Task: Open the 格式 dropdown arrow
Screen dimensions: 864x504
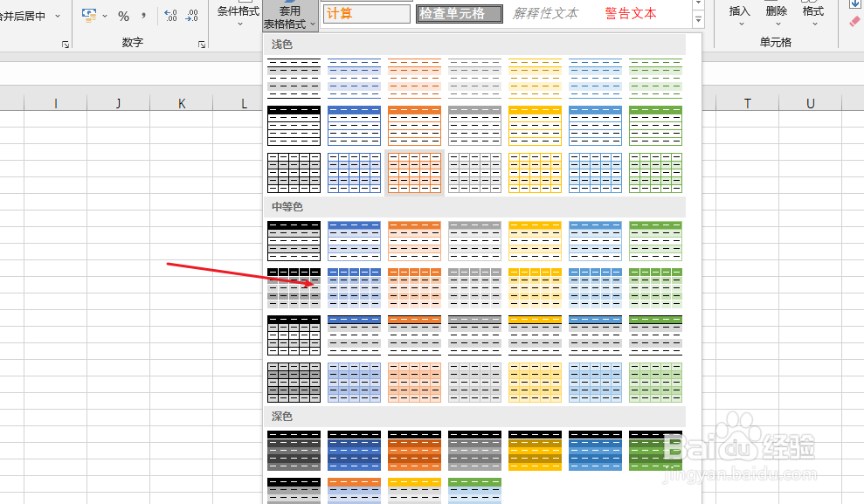Action: coord(812,24)
